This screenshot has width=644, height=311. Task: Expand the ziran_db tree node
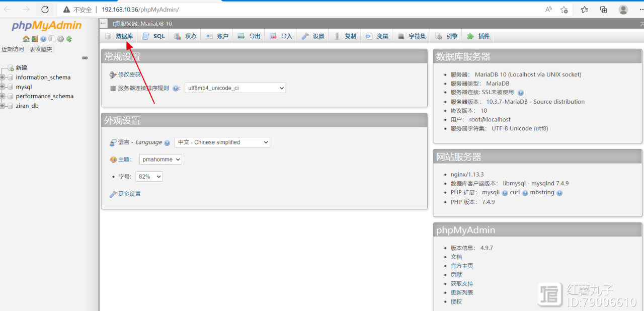pos(3,106)
